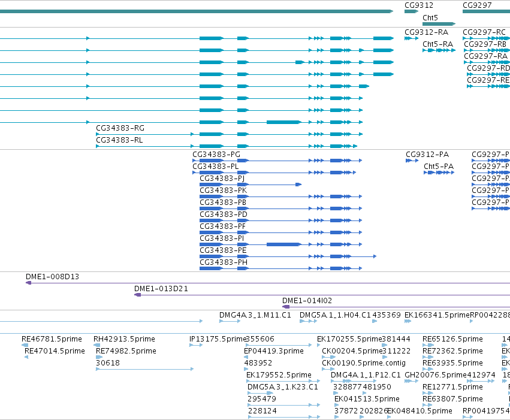Select BAC clone DME1-014I02 label
510x420 pixels.
click(307, 301)
